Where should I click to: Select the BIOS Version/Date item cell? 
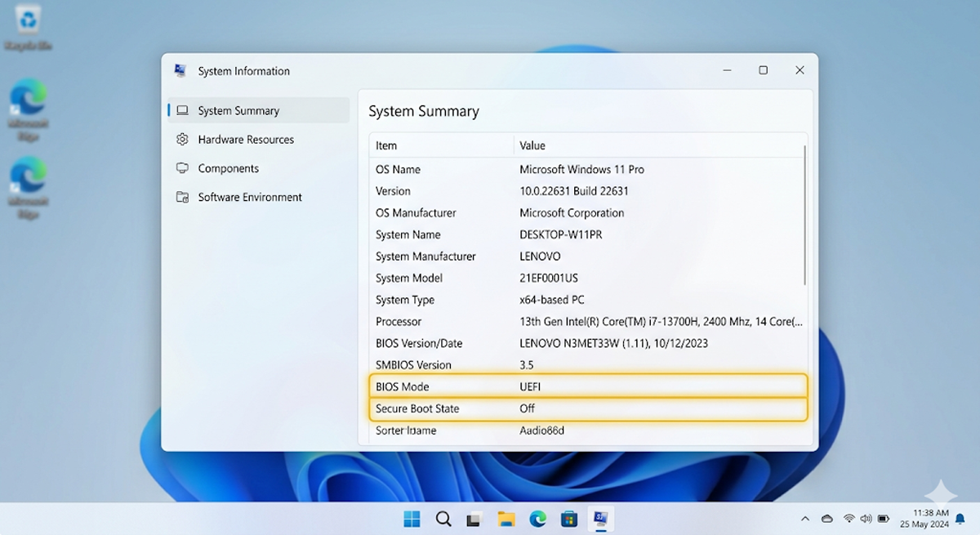[419, 344]
